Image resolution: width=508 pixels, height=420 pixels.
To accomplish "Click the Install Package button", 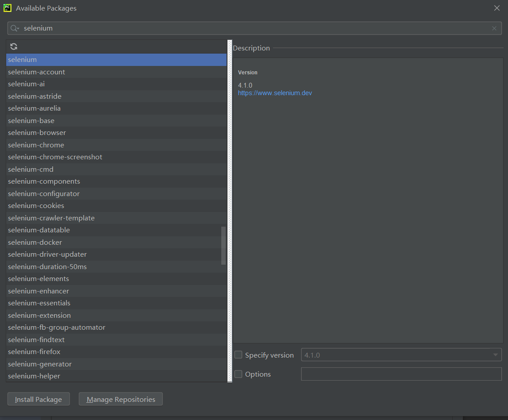I will [x=38, y=399].
